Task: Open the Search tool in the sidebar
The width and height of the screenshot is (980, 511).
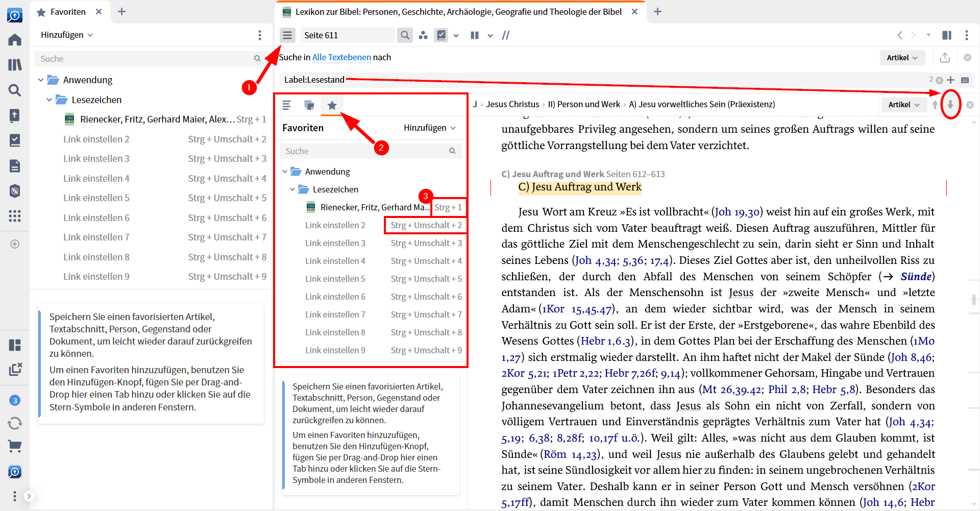Action: [15, 90]
